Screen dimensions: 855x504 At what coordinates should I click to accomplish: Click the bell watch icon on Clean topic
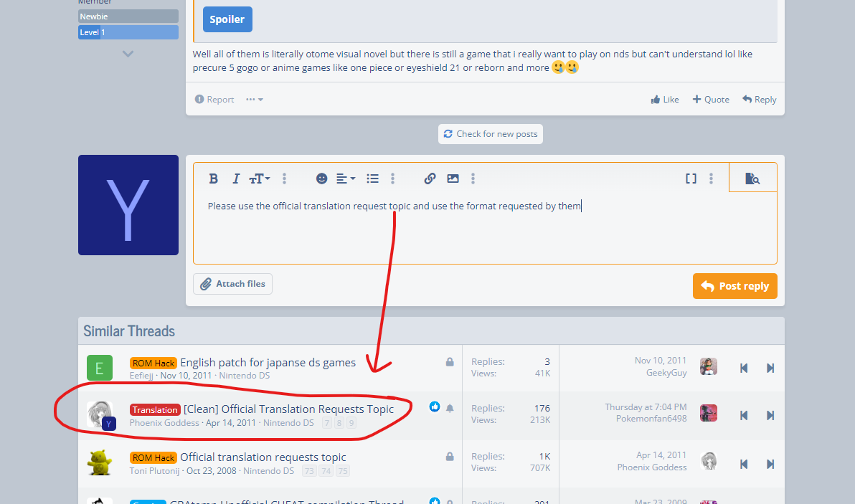coord(450,408)
